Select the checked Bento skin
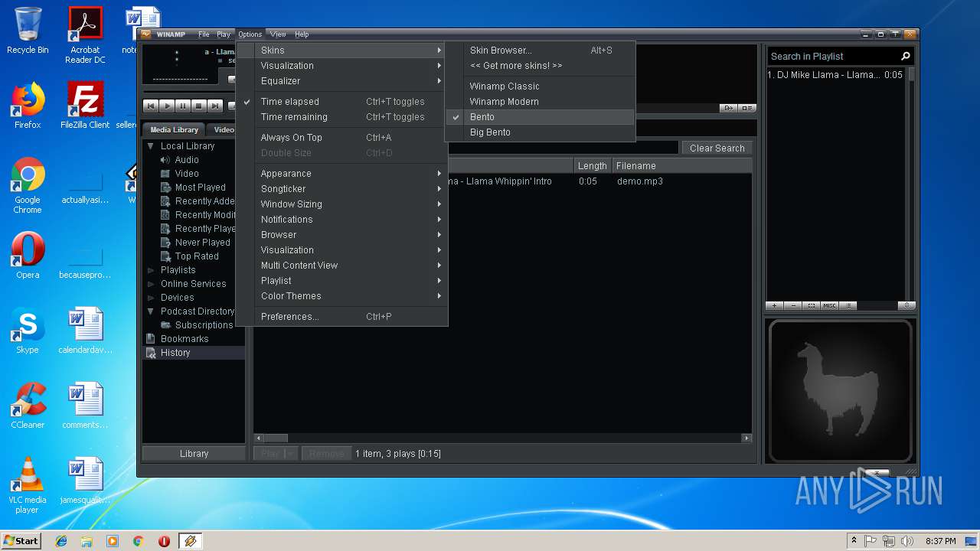This screenshot has width=980, height=551. click(x=540, y=117)
